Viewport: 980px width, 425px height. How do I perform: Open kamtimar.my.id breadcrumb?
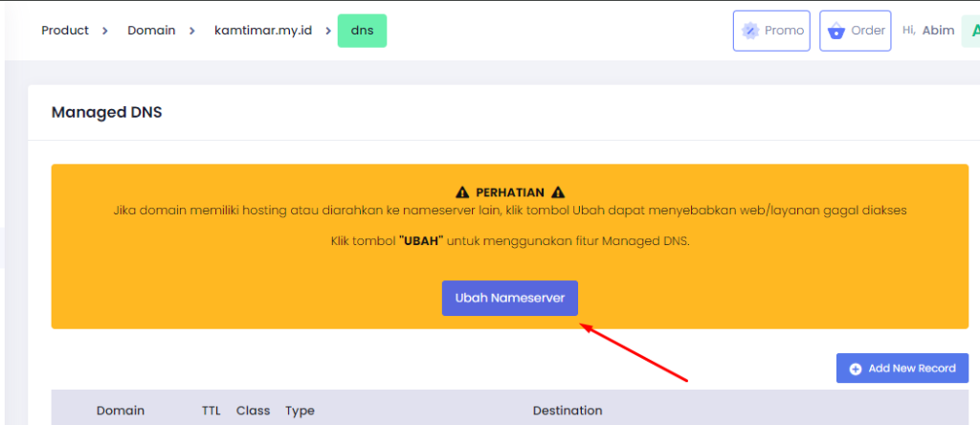(263, 31)
